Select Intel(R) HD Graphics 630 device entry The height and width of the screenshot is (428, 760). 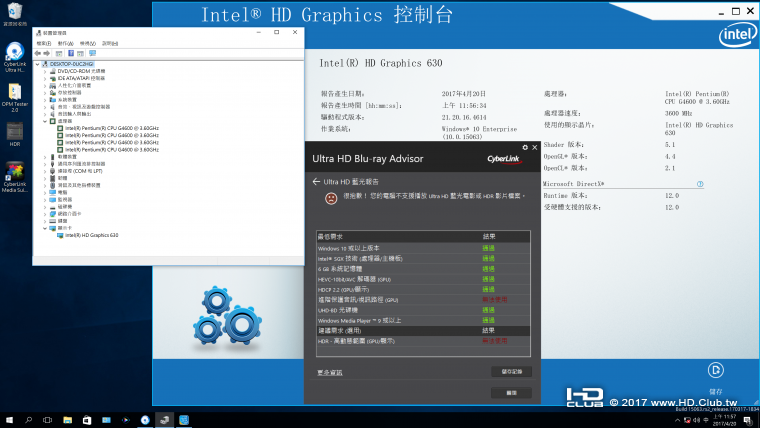tap(92, 235)
